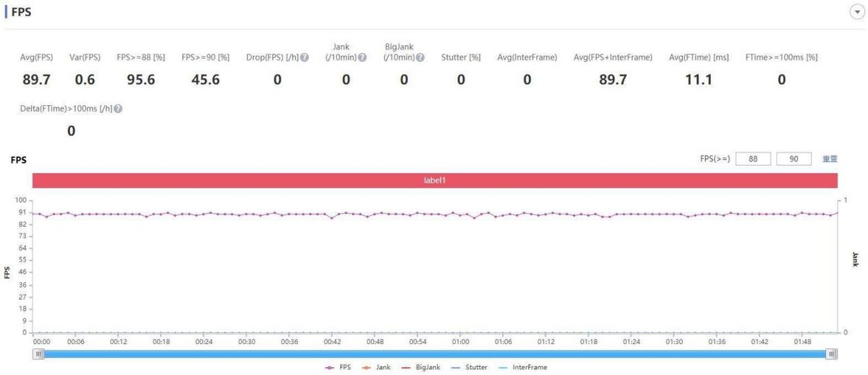The width and height of the screenshot is (868, 375).
Task: Click the blue time range slider bar
Action: click(x=435, y=353)
